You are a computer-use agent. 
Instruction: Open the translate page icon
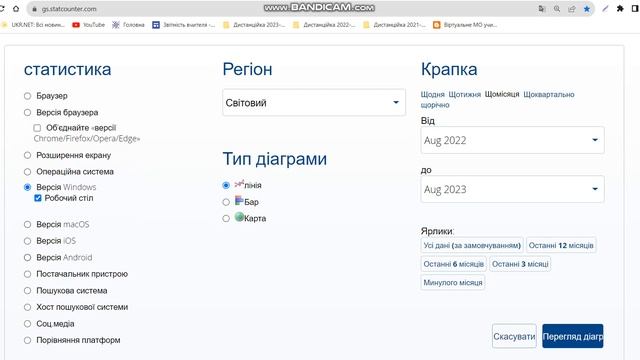[542, 9]
